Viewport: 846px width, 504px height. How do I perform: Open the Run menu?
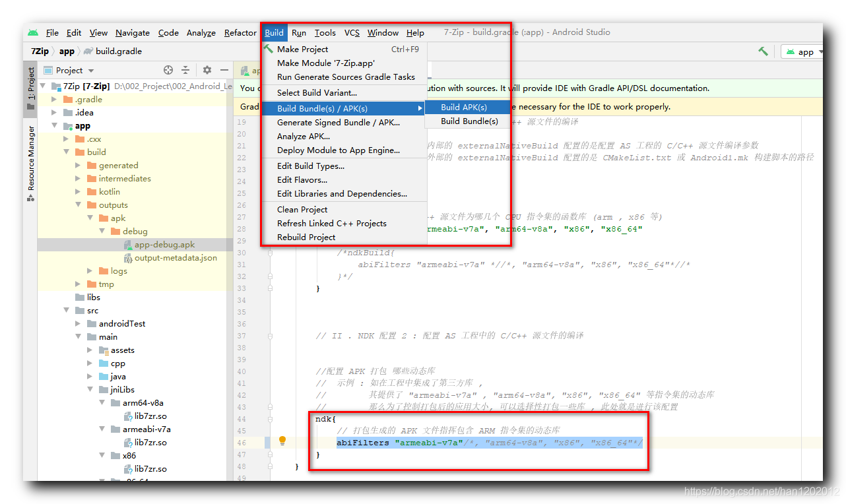point(298,32)
